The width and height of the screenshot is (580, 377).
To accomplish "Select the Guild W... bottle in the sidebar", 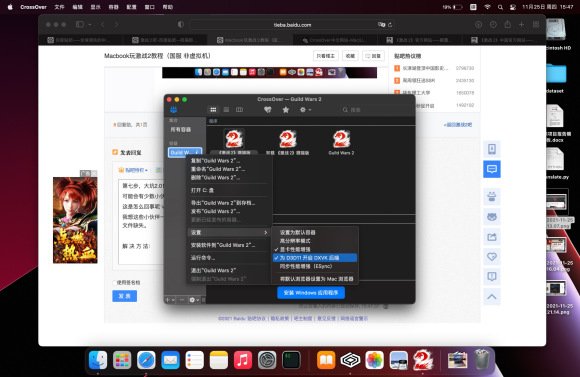I will pos(185,152).
